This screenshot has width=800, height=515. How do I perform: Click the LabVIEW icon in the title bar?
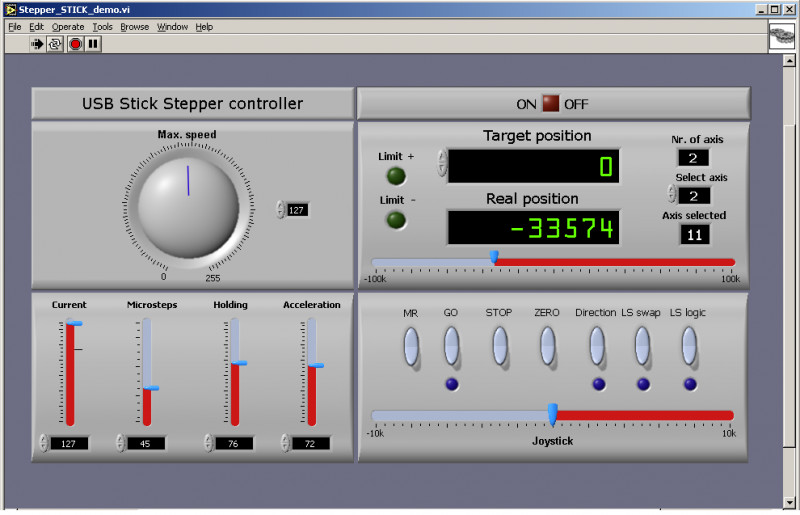(x=10, y=10)
